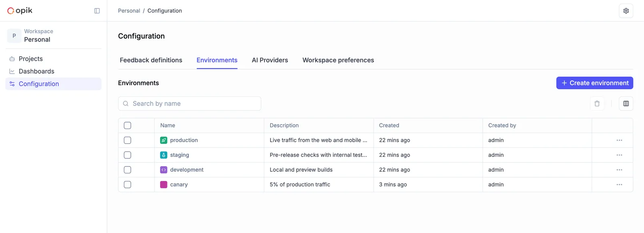The image size is (644, 233).
Task: Click 'Live traffic from the web' description
Action: (318, 140)
